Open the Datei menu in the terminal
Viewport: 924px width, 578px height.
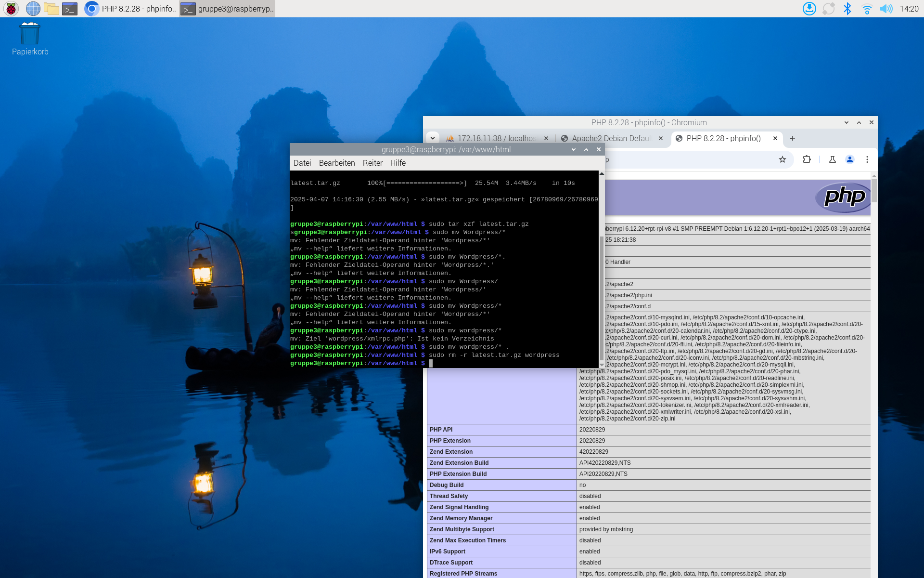[x=302, y=163]
